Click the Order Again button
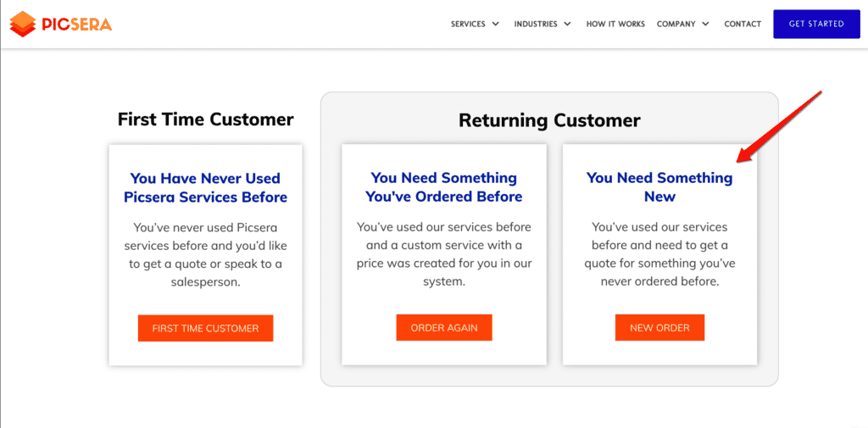 point(444,327)
